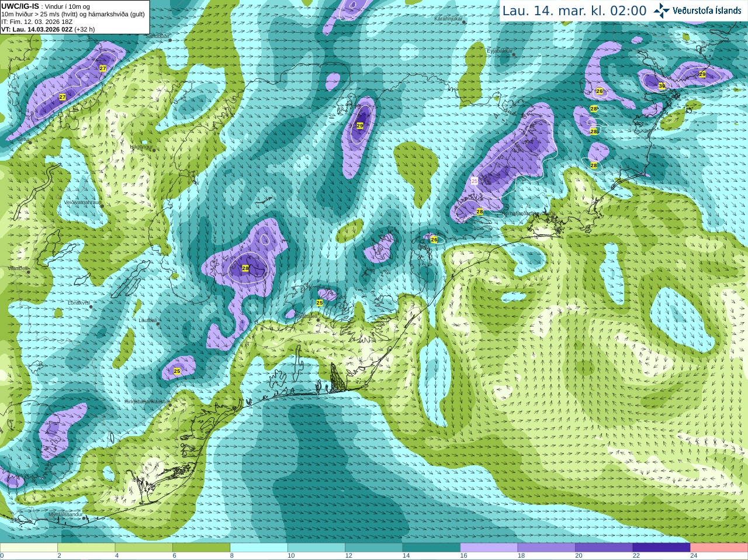The height and width of the screenshot is (560, 748).
Task: Click the Lónakvísl station label
Action: 79,303
